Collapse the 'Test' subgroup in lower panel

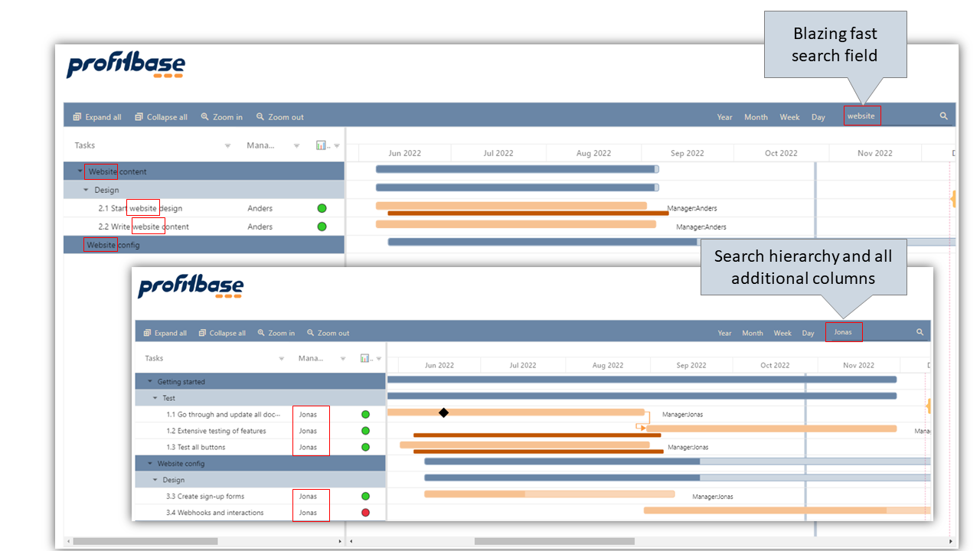pyautogui.click(x=155, y=398)
